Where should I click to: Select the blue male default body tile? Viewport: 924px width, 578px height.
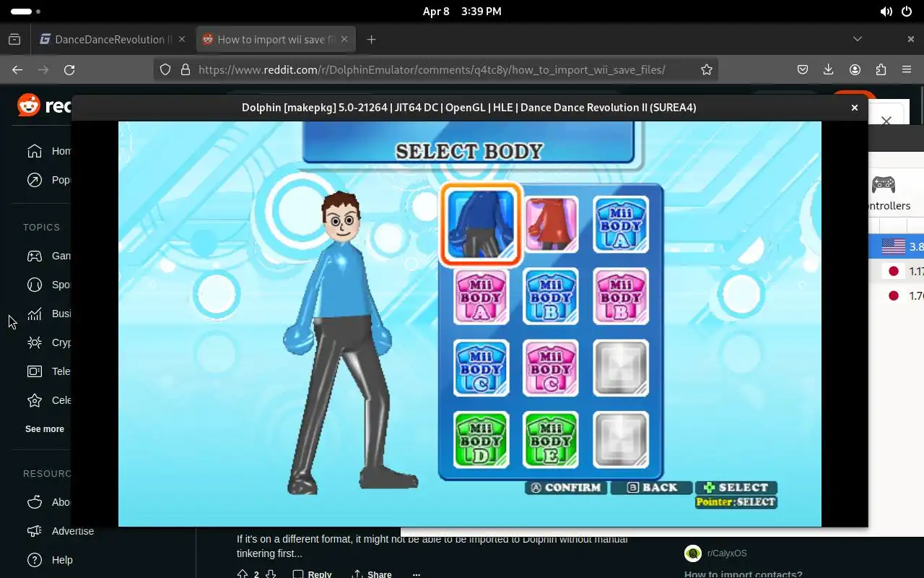tap(481, 225)
